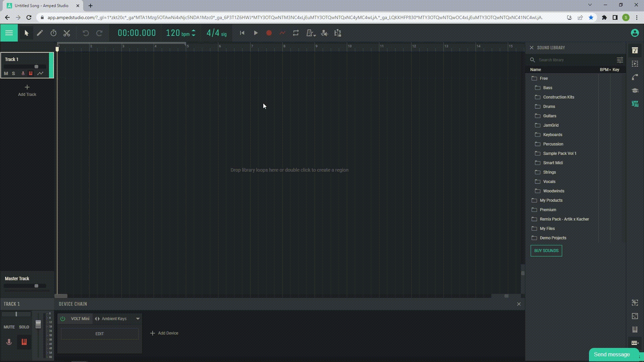Select the Pencil draw tool
644x362 pixels.
[x=40, y=33]
